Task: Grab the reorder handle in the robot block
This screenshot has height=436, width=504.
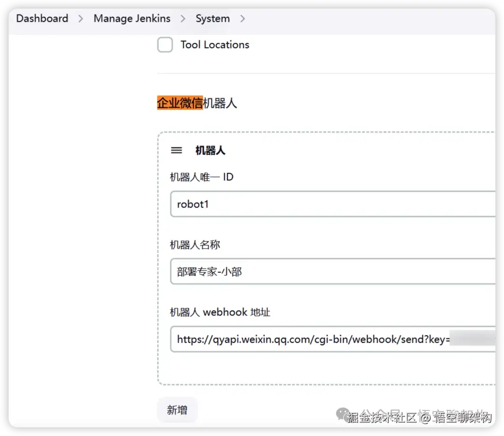Action: point(176,150)
